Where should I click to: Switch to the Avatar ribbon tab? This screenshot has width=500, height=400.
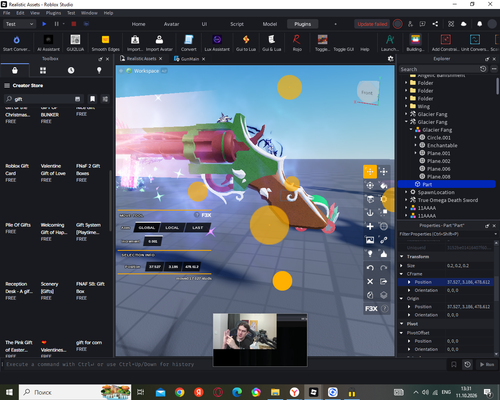tap(171, 24)
